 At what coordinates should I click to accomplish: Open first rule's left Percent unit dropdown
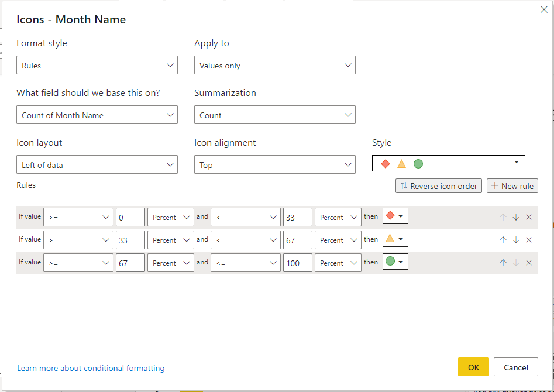click(171, 217)
